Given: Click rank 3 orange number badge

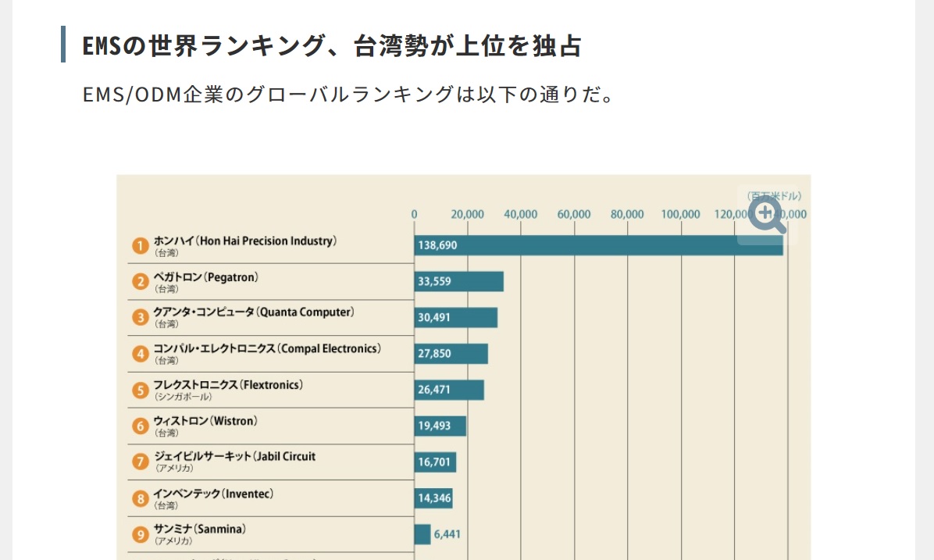Looking at the screenshot, I should 140,317.
